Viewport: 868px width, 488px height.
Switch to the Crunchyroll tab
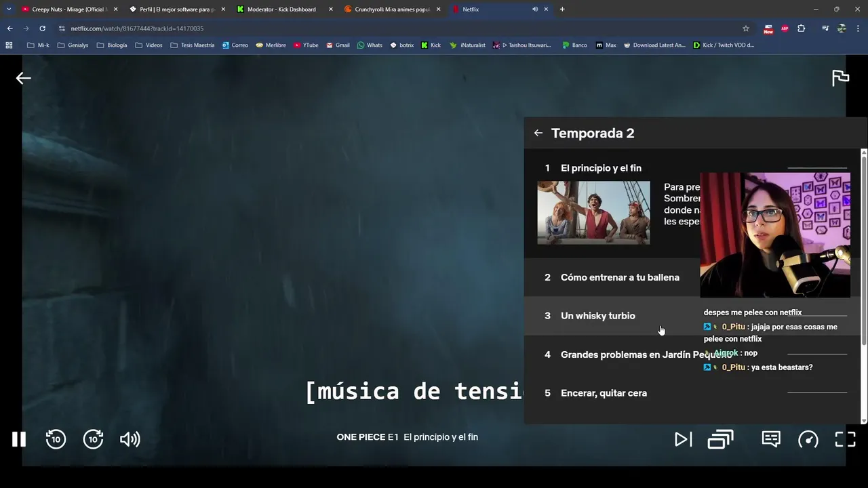392,9
